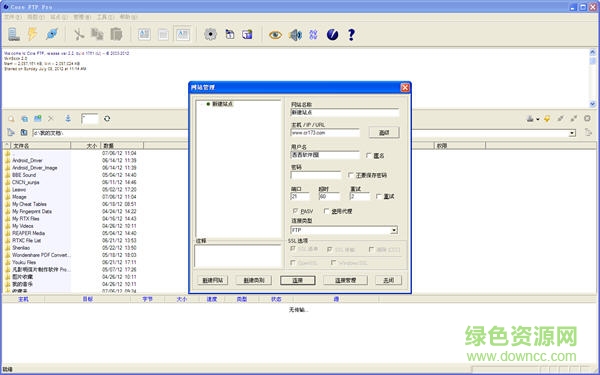Click the dark blue round icon beside help
The width and height of the screenshot is (600, 375).
click(332, 35)
